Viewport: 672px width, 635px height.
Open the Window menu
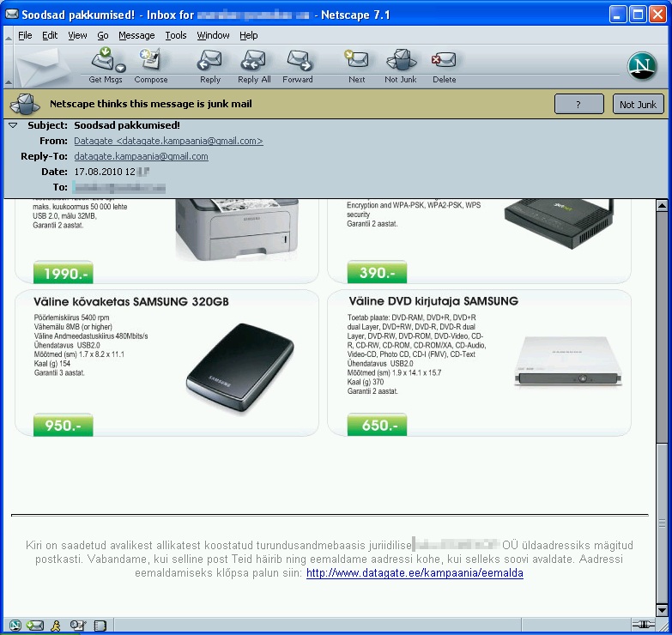pos(213,35)
